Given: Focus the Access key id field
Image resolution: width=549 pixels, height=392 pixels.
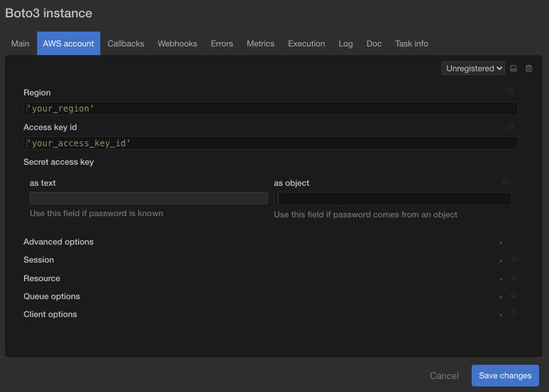Looking at the screenshot, I should click(x=270, y=143).
